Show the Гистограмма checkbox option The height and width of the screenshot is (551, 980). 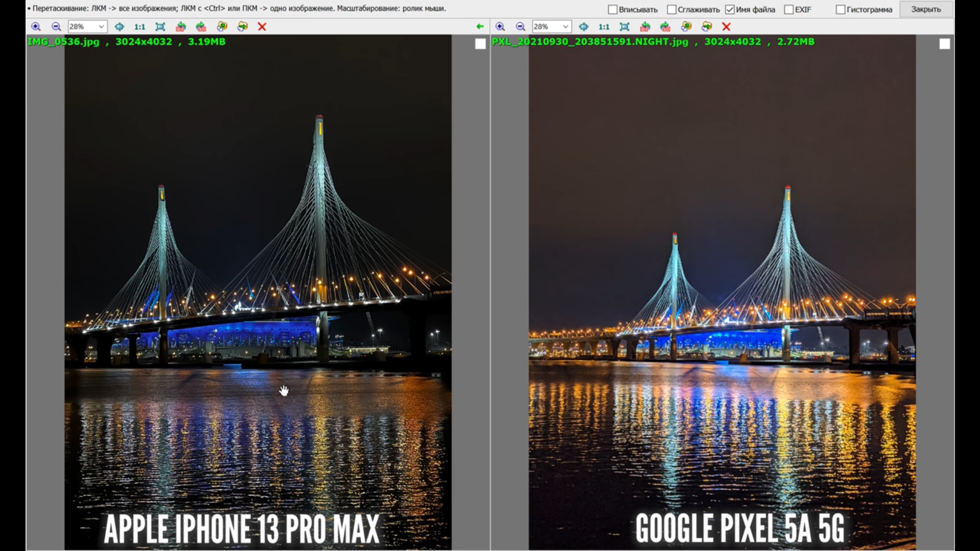click(841, 10)
